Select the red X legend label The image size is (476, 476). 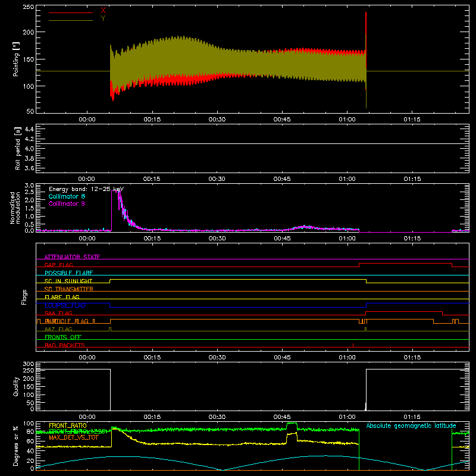tap(103, 11)
